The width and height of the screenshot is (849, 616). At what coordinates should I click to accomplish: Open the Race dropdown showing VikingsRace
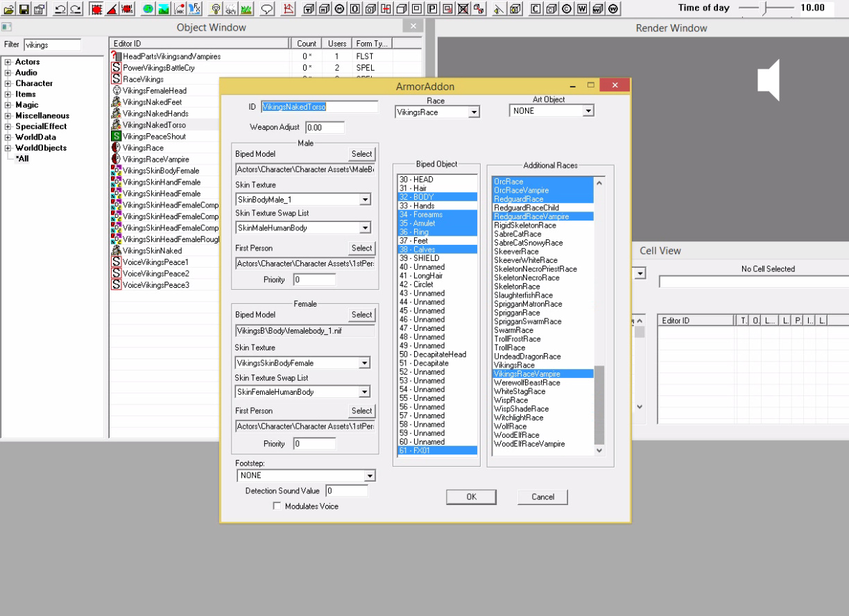point(474,112)
